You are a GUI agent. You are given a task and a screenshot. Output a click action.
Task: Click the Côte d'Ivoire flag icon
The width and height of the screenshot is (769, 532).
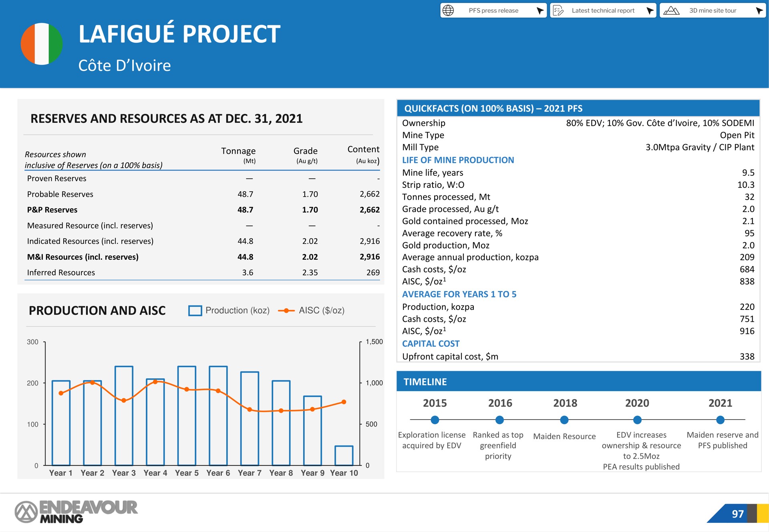pos(42,44)
